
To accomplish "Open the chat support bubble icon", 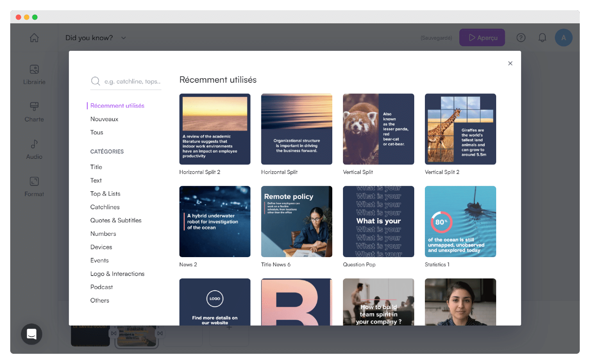I will [32, 334].
